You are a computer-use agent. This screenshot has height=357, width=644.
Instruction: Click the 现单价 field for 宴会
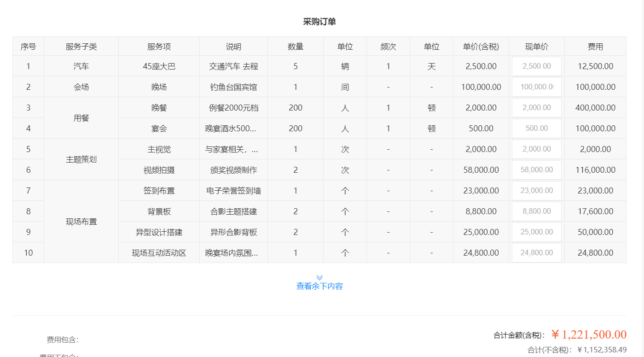536,129
